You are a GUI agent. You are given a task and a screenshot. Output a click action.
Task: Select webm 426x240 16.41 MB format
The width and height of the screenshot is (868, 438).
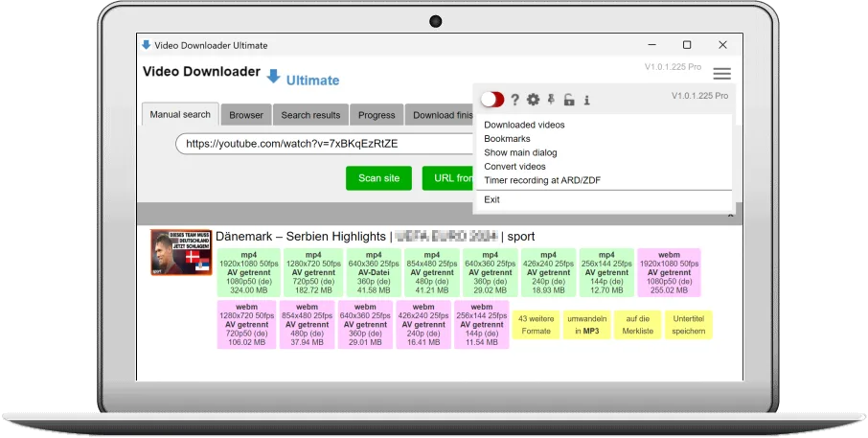[423, 325]
